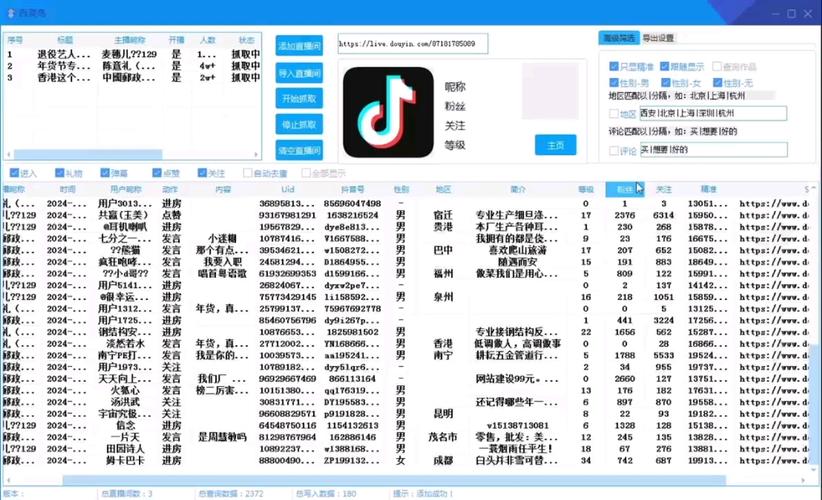822x500 pixels.
Task: Uncheck the 性别-无 filter
Action: click(718, 82)
